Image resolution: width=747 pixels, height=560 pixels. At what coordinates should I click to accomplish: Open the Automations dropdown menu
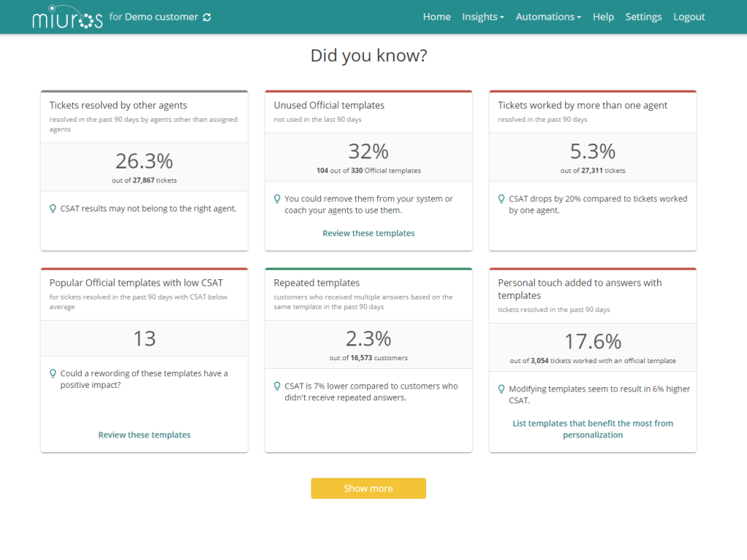(x=548, y=17)
